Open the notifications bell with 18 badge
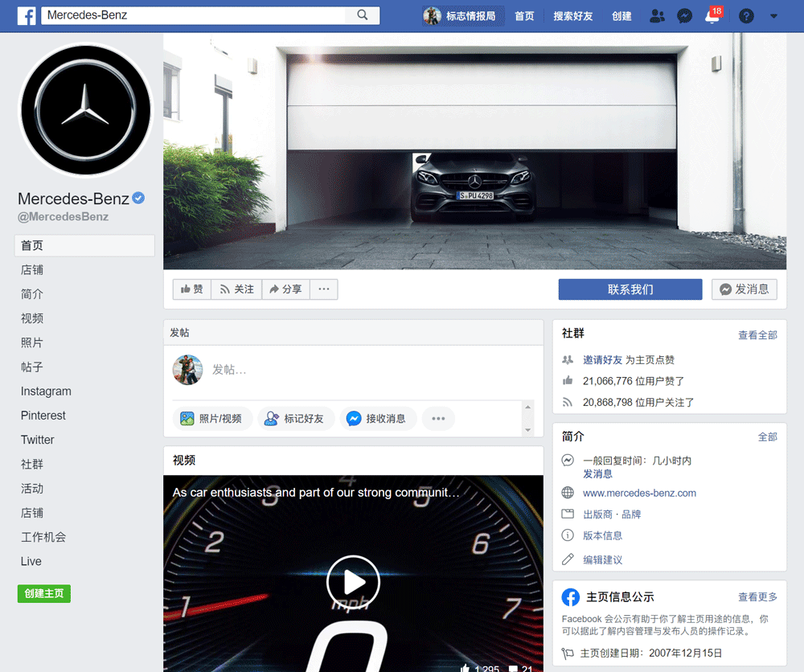Image resolution: width=804 pixels, height=672 pixels. click(x=713, y=15)
